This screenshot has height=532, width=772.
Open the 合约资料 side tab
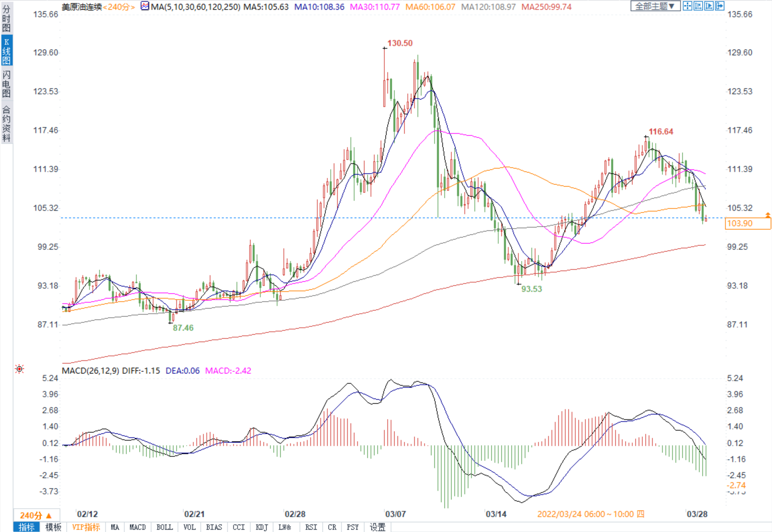pos(6,124)
